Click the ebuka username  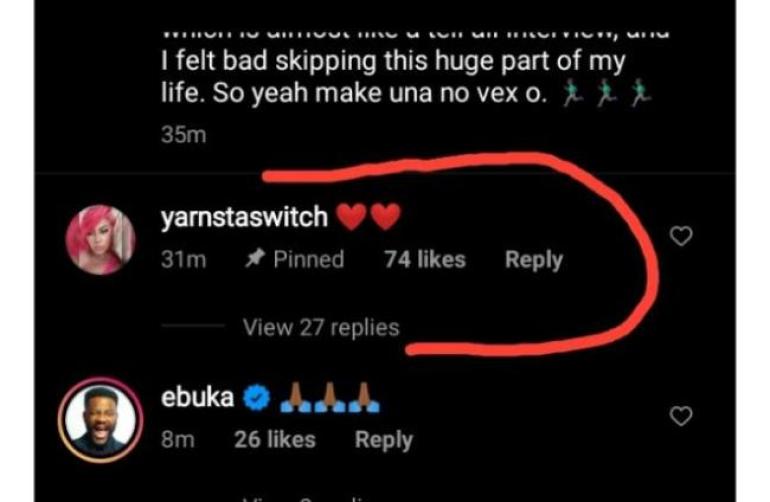[197, 398]
